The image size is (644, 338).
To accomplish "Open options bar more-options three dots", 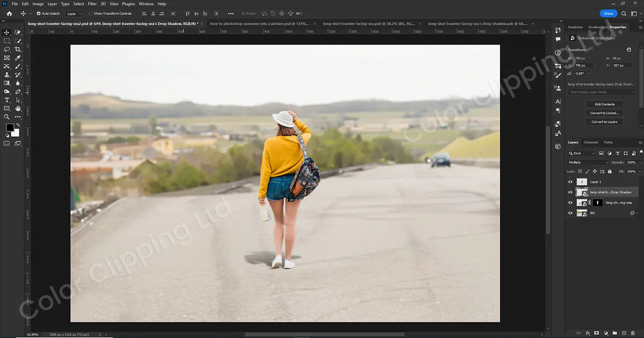I will (231, 13).
